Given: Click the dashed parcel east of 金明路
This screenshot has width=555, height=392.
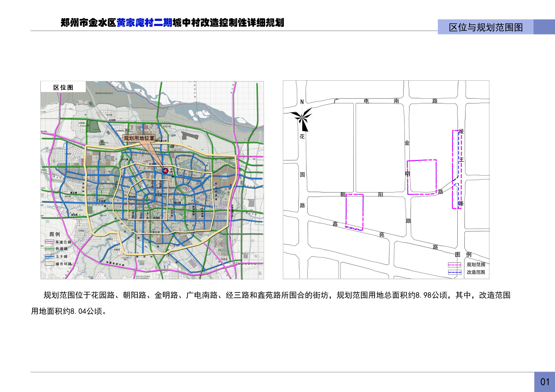Looking at the screenshot, I should 422,177.
